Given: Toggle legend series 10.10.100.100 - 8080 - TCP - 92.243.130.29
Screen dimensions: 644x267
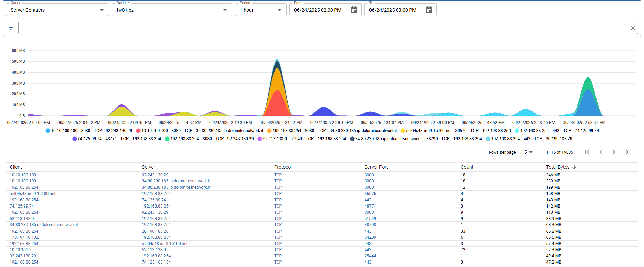Looking at the screenshot, I should tap(89, 131).
